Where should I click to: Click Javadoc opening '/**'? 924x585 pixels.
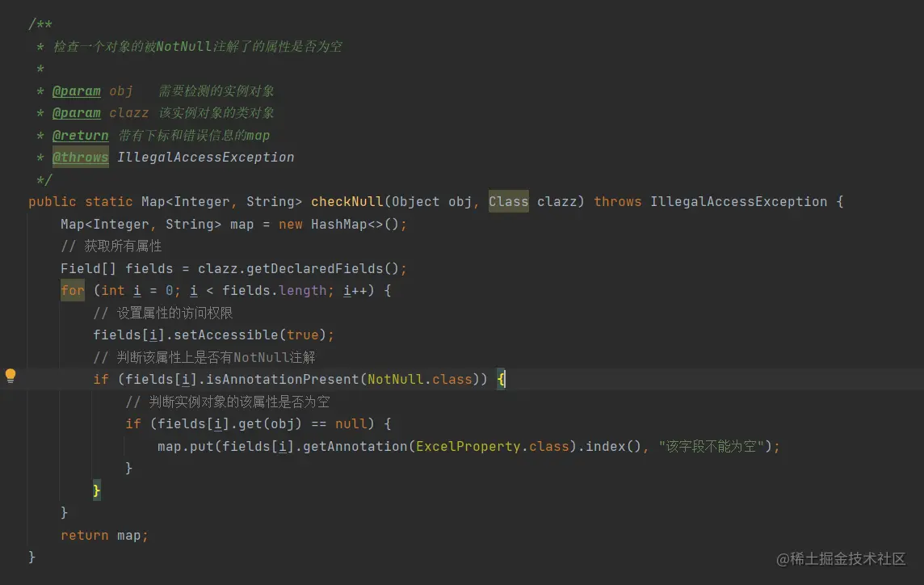click(x=40, y=24)
